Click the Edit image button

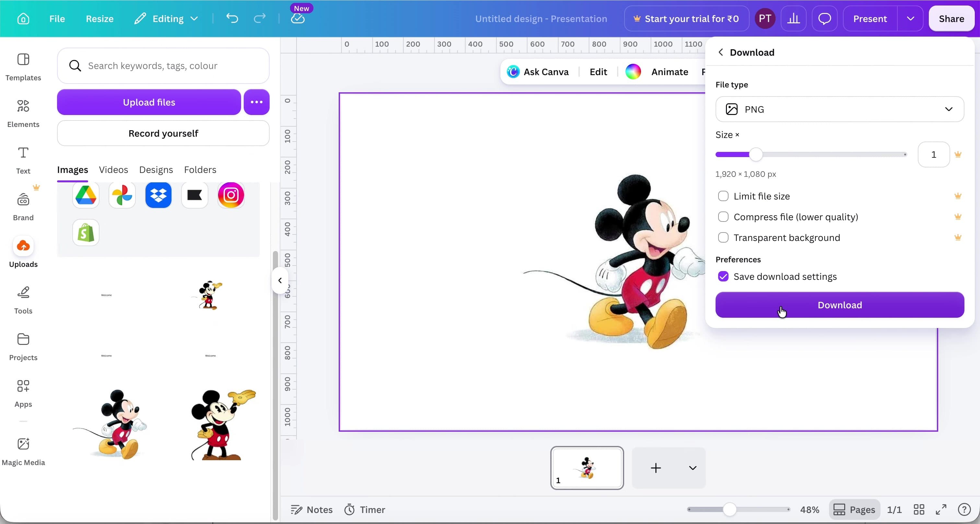(598, 72)
